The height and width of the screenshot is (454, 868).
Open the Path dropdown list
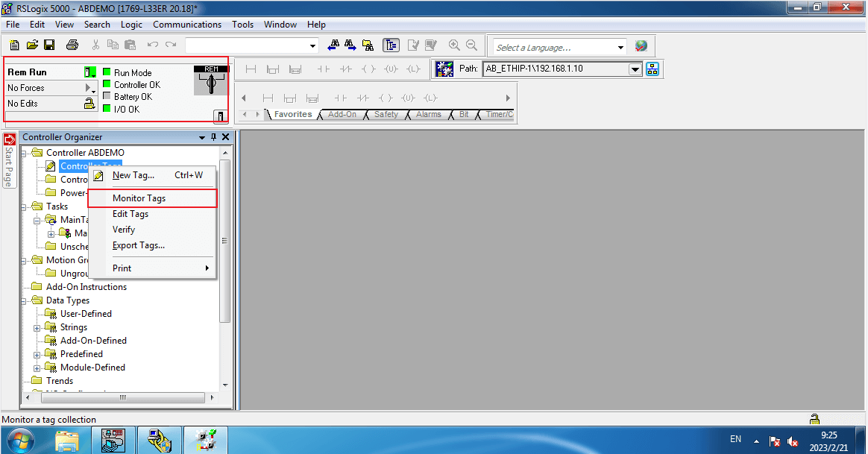pos(635,69)
